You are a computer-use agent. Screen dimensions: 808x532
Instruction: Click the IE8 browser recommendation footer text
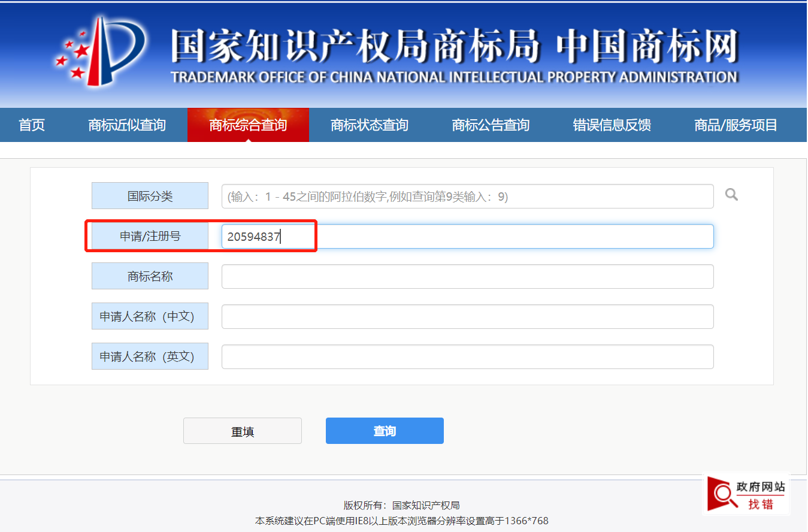401,520
